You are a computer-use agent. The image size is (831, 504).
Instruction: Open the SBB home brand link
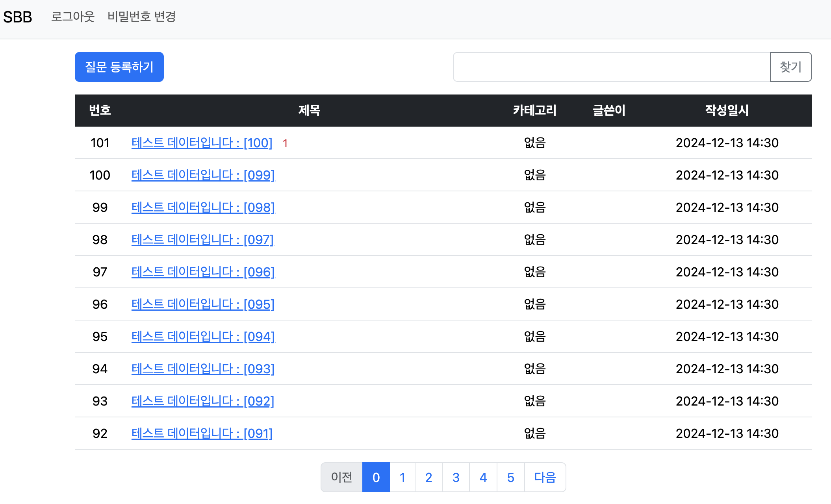tap(18, 17)
